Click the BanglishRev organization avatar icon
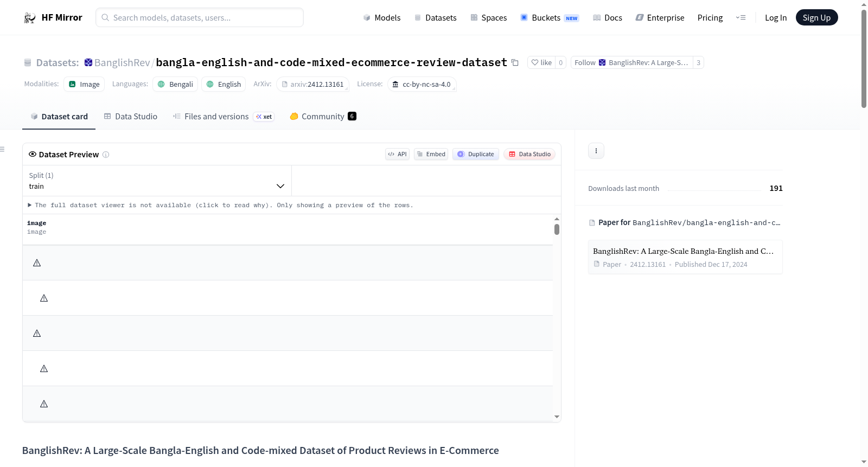 (88, 63)
